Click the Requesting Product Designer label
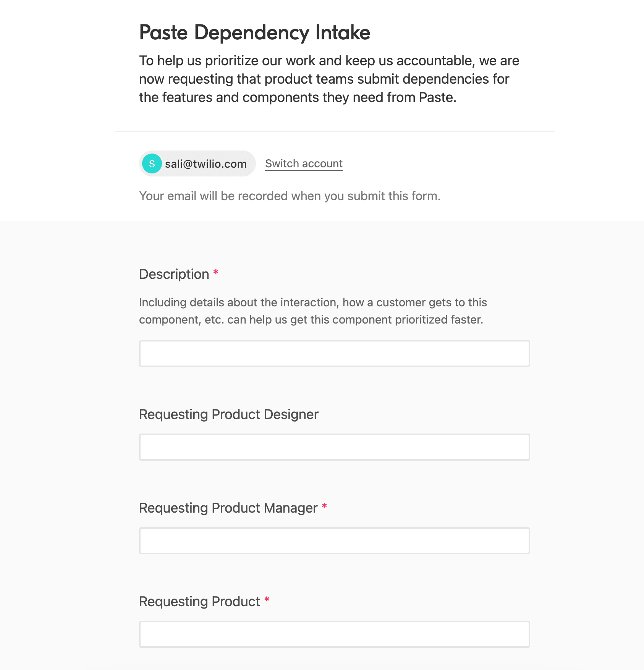This screenshot has width=644, height=670. pyautogui.click(x=228, y=414)
